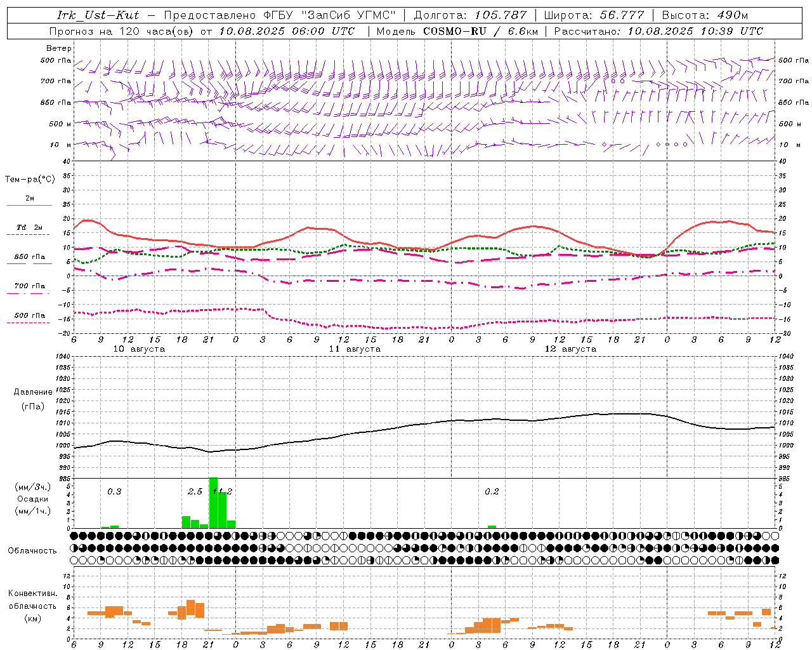Click the "11 августа" date label
This screenshot has width=812, height=650.
click(x=355, y=349)
